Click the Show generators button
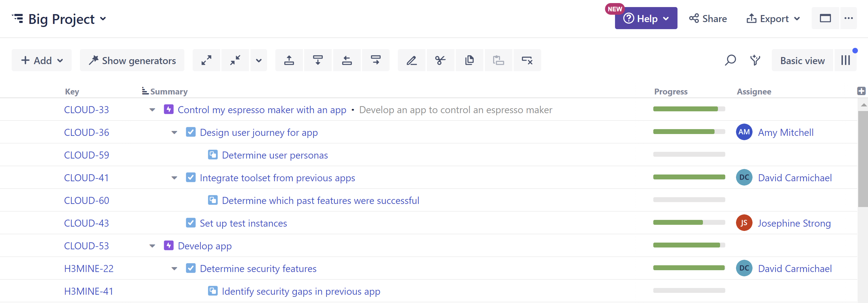 (x=132, y=60)
